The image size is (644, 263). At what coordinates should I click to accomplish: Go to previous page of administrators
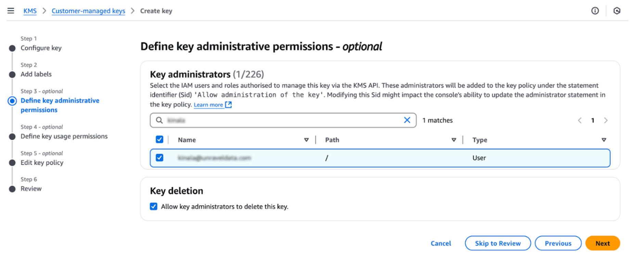point(580,121)
